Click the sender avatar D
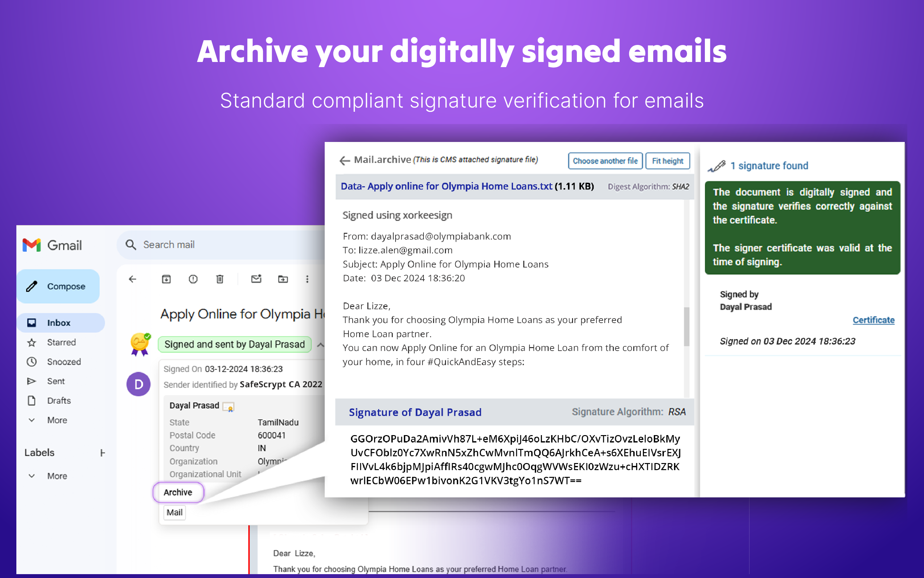 (139, 384)
